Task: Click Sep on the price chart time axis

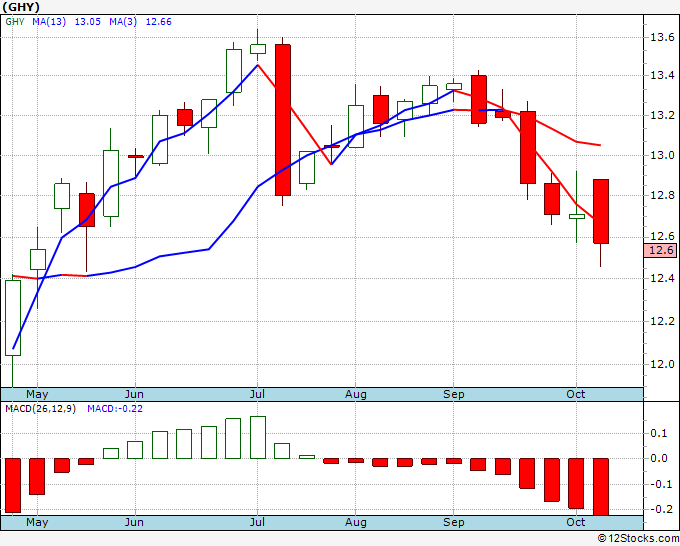Action: (454, 394)
